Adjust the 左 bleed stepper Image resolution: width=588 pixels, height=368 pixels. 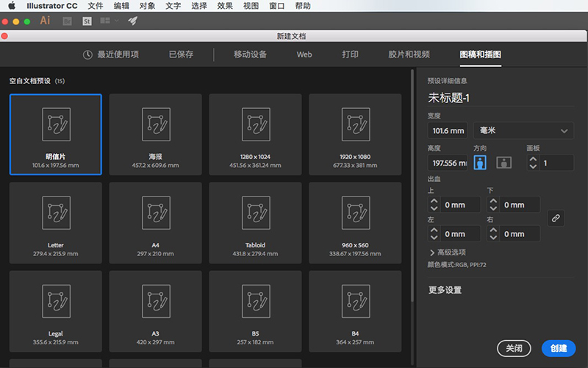(x=434, y=233)
